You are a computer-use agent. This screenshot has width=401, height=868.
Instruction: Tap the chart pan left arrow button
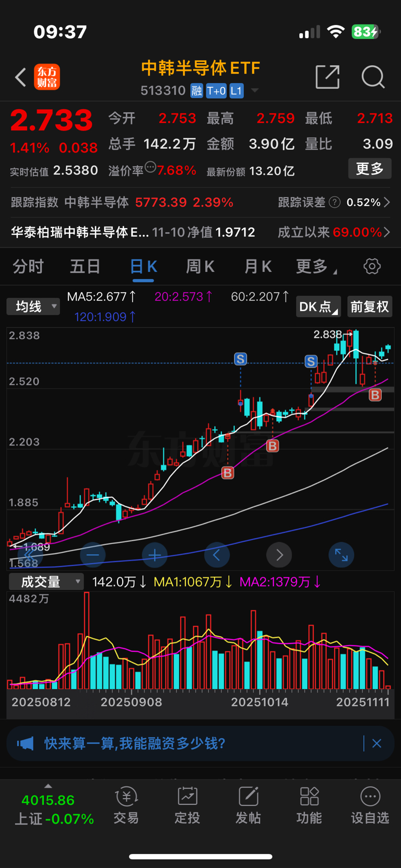pos(217,555)
